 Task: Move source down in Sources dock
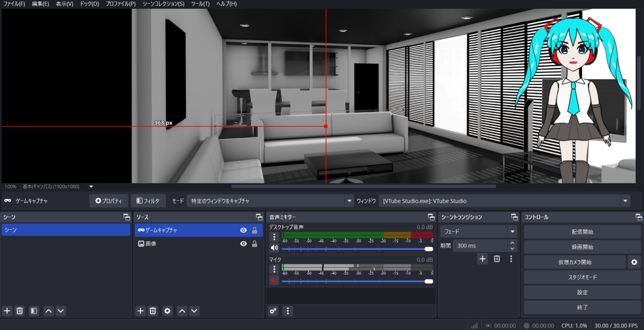(x=194, y=311)
